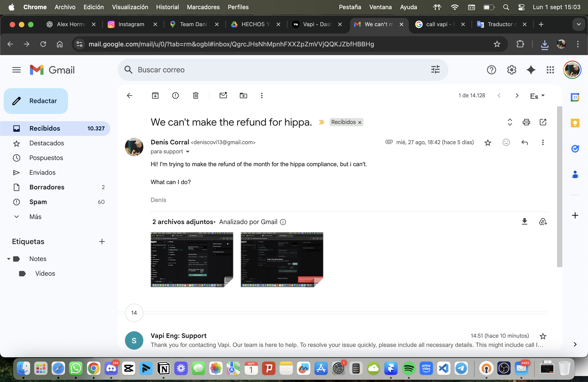Archive this email conversation
Screen dimensions: 588x382
(x=155, y=95)
